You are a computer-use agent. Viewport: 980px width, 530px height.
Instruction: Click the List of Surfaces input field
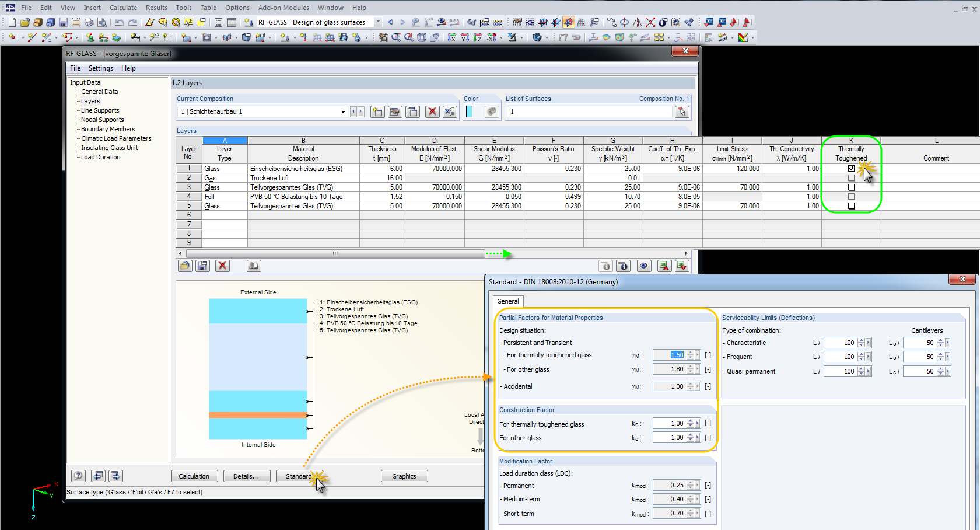click(589, 111)
